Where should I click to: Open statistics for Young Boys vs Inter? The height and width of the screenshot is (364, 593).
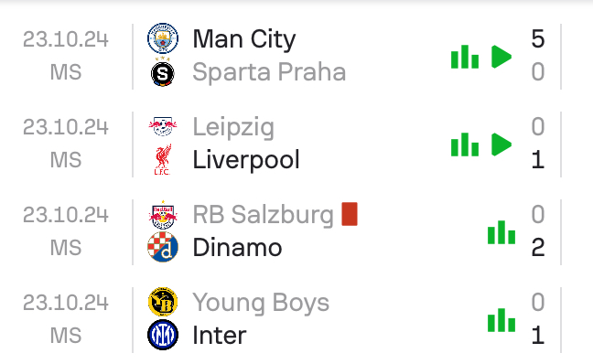[501, 320]
